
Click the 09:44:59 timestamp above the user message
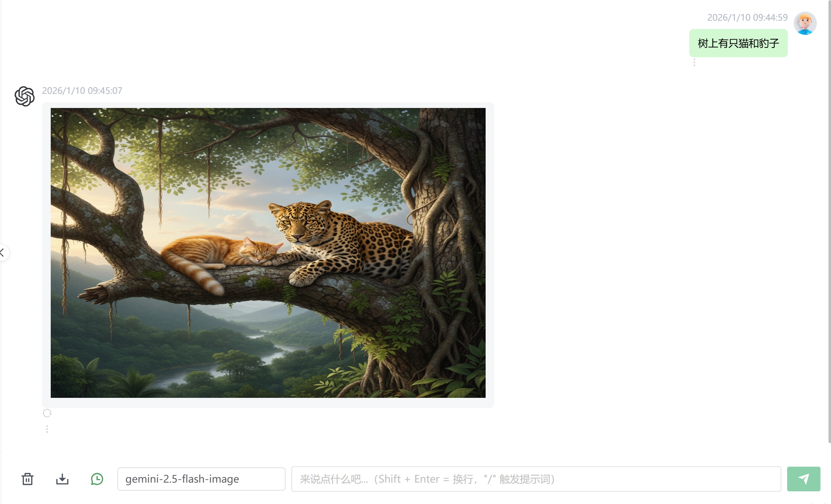click(747, 17)
